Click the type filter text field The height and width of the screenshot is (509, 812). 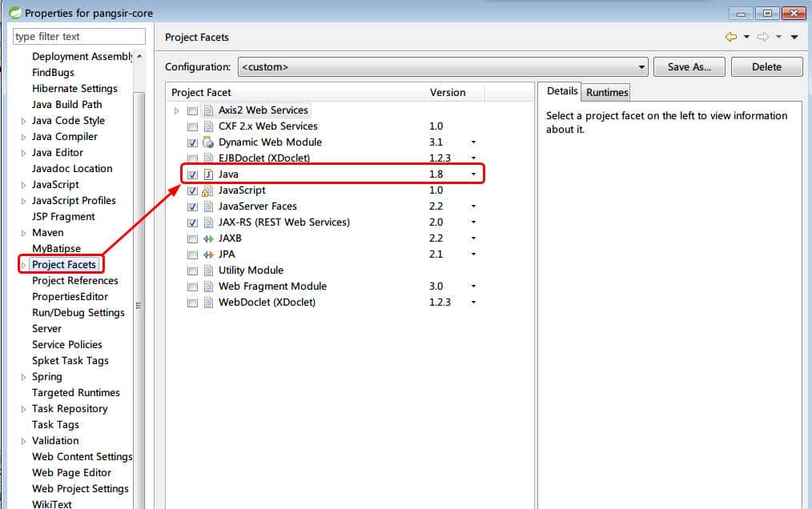[79, 36]
